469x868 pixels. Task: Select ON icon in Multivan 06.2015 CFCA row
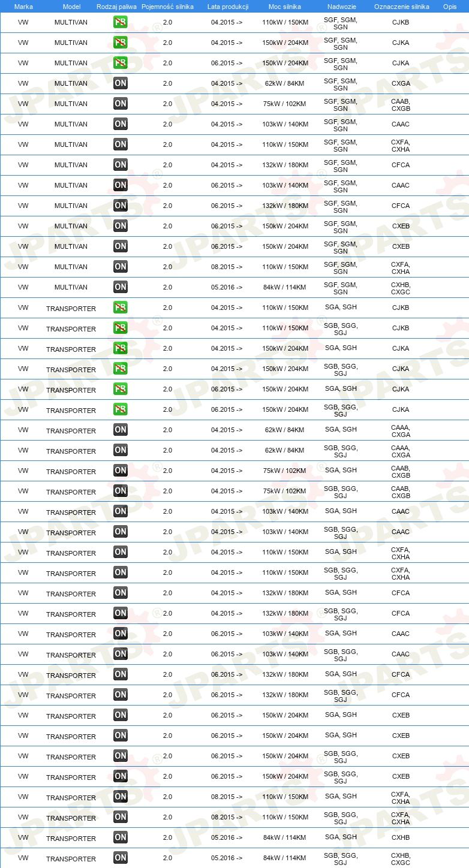pyautogui.click(x=120, y=206)
